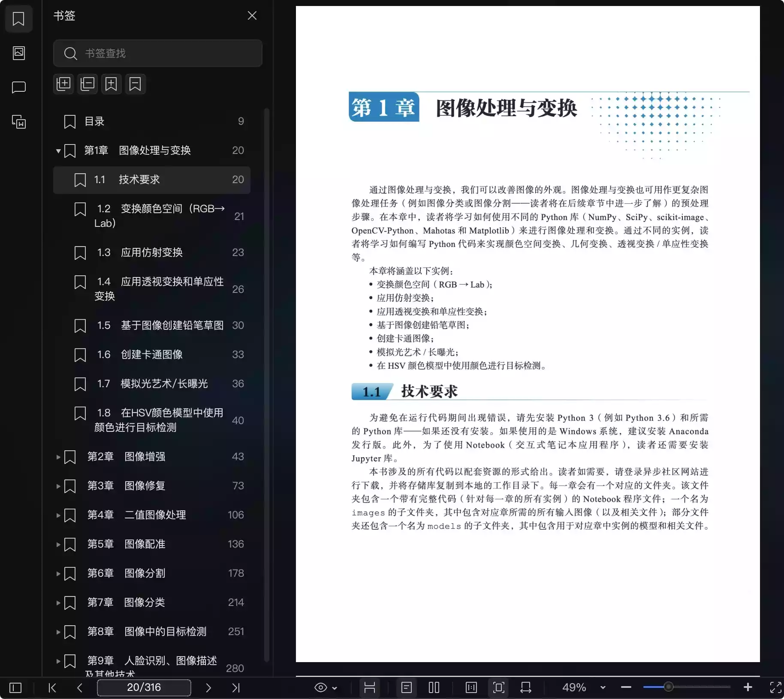Go to next page arrow

(208, 687)
